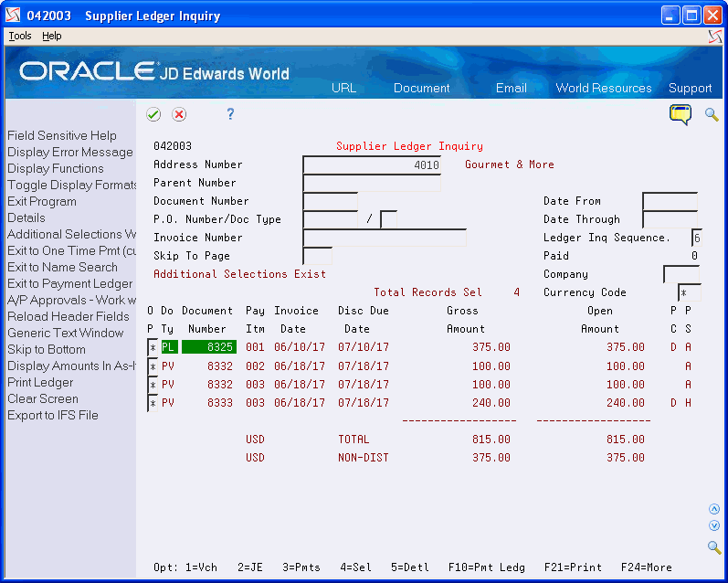
Task: Click the Parent Number field
Action: 372,183
